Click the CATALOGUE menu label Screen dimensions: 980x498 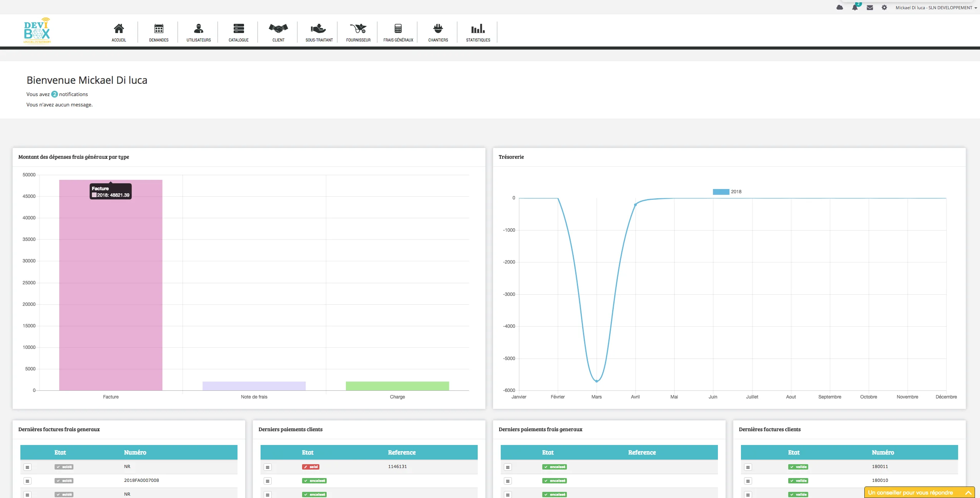pos(239,40)
